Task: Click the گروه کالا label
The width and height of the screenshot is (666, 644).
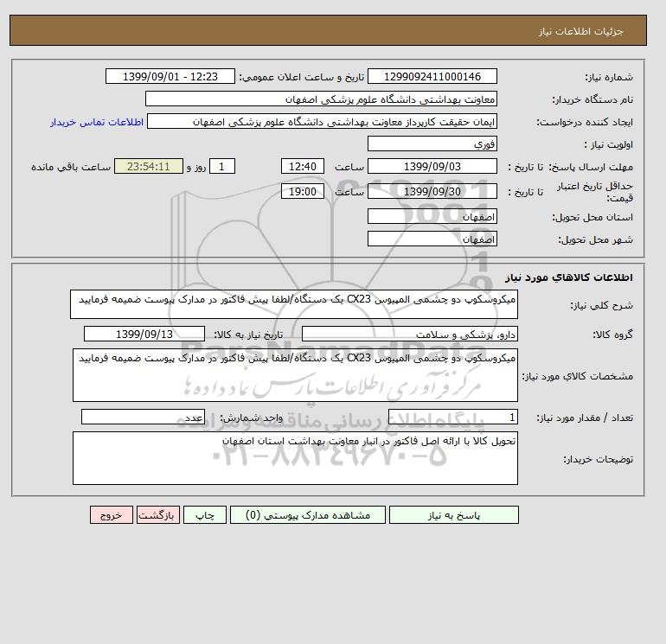Action: coord(613,335)
